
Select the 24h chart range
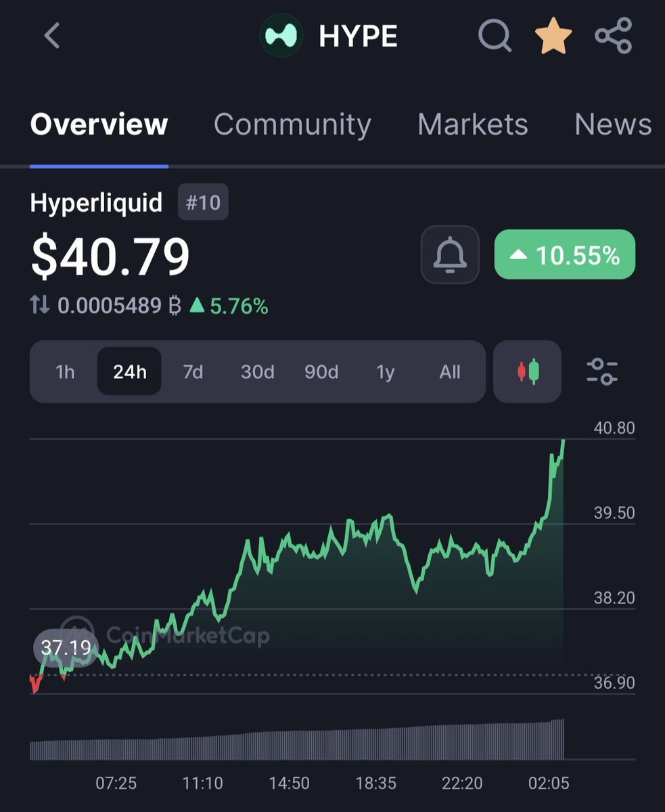[129, 371]
